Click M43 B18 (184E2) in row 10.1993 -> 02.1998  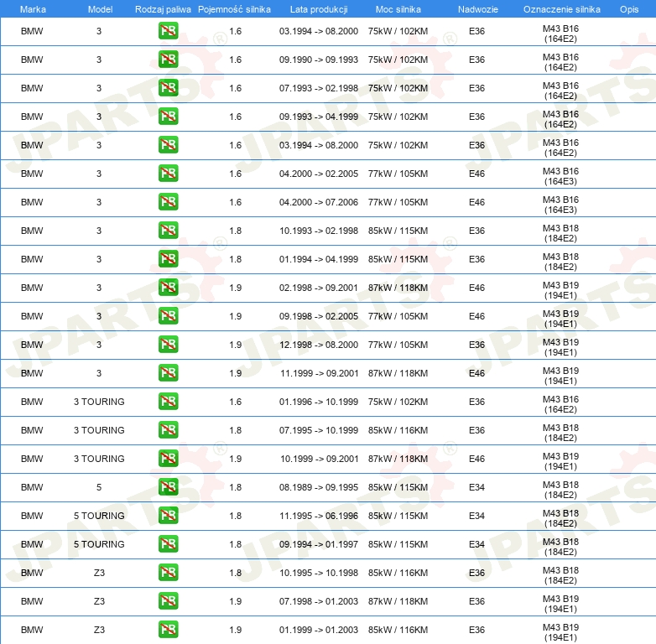tap(560, 233)
